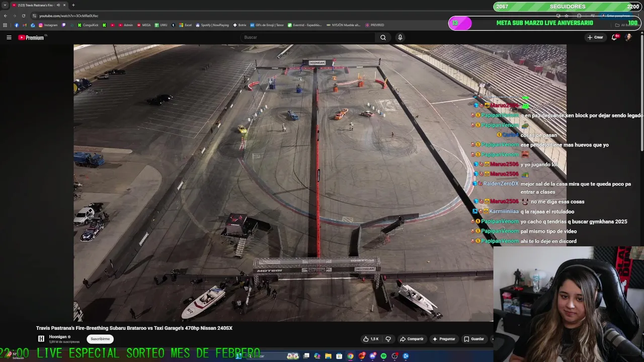Open Microsoft Store from taskbar
This screenshot has height=362, width=644.
pyautogui.click(x=339, y=356)
